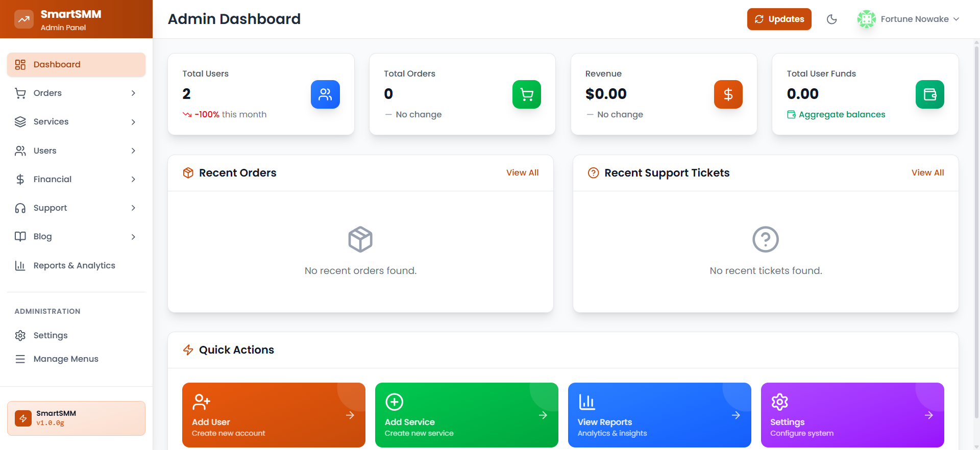
Task: Click the Aggregate balances link
Action: (841, 114)
